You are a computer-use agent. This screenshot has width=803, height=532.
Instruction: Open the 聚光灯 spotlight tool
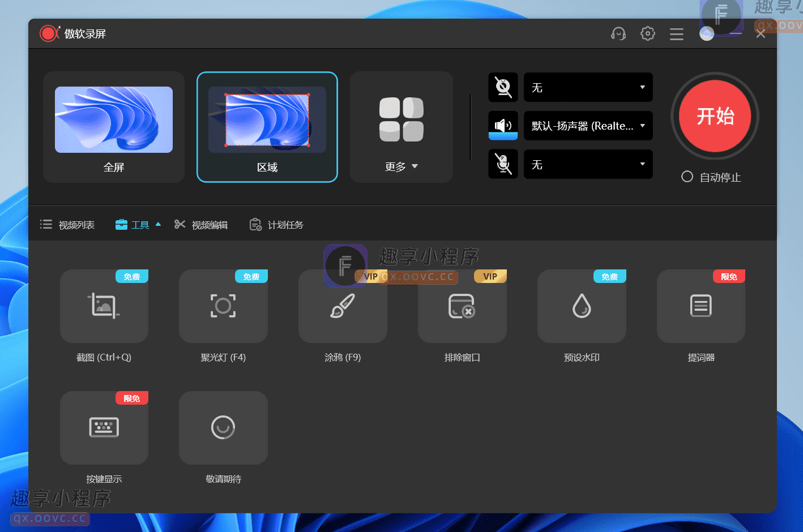pos(223,306)
